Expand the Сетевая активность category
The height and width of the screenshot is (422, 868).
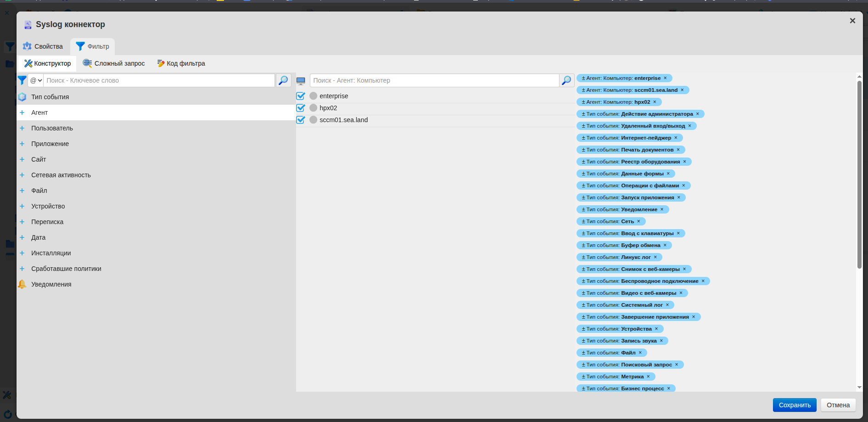coord(22,175)
